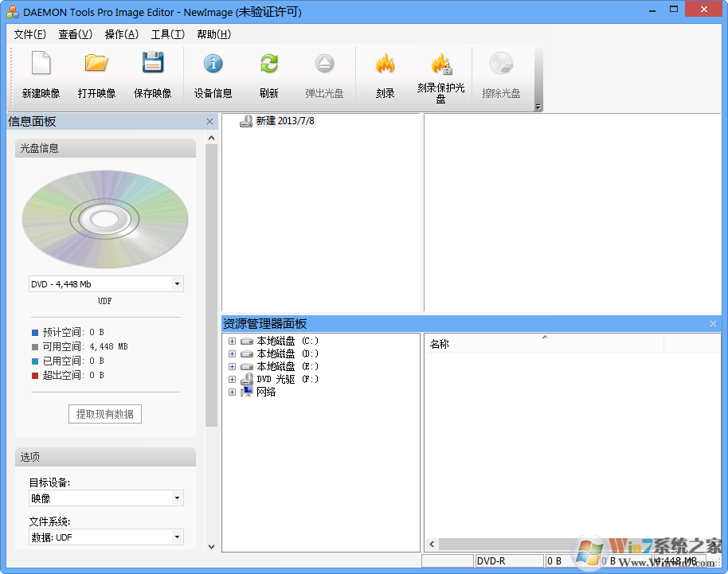Open the DVD - 4,448 Mb capacity dropdown
This screenshot has height=574, width=728.
178,284
